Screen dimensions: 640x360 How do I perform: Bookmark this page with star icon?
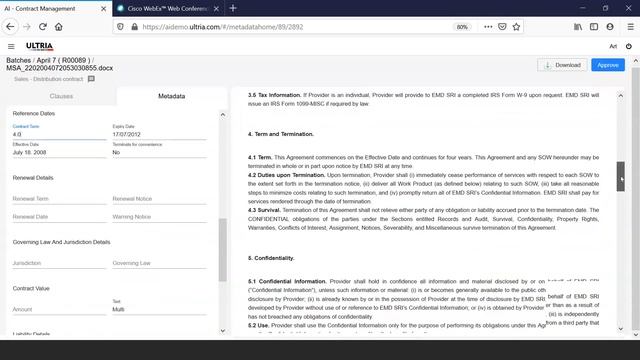[x=516, y=27]
